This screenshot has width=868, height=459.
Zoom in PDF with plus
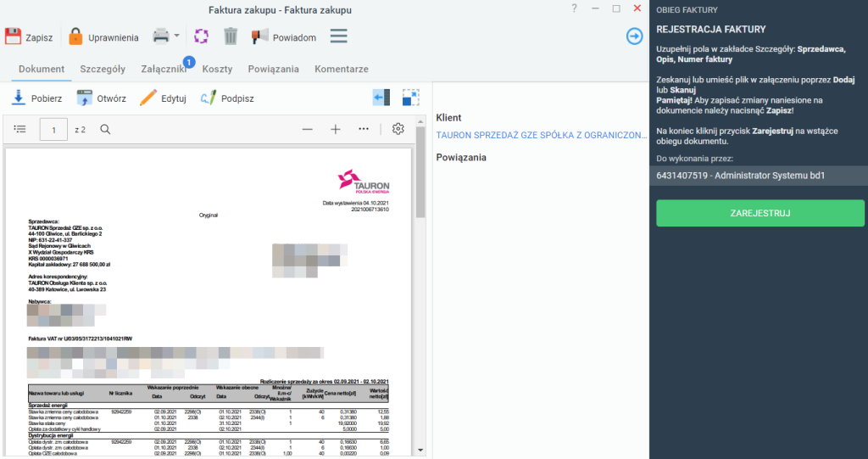pos(336,129)
